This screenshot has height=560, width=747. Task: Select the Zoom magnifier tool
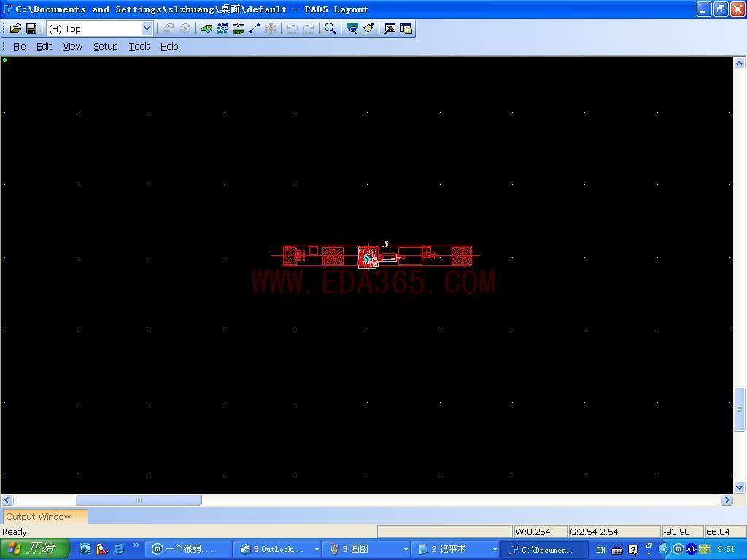330,28
